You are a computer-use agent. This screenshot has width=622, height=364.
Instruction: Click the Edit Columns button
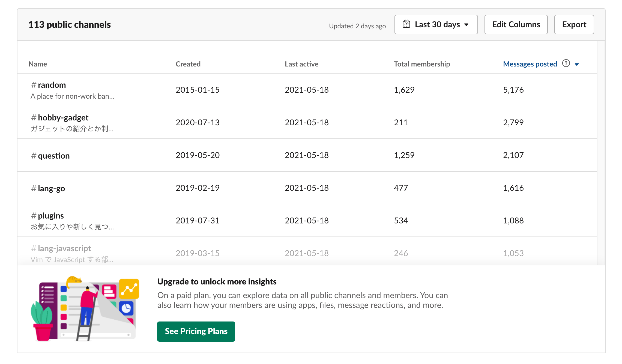point(516,25)
